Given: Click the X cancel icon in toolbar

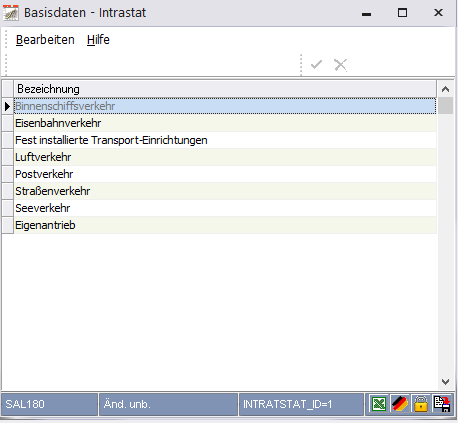Looking at the screenshot, I should (340, 65).
